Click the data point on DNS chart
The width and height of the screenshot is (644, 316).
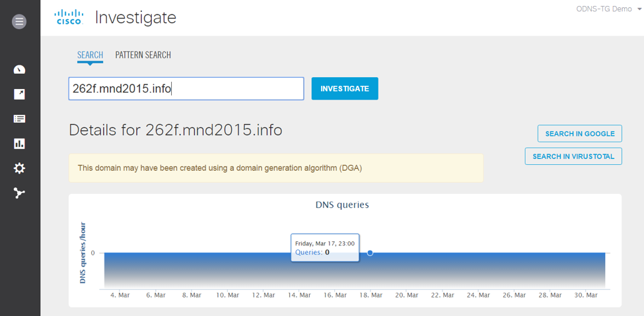[370, 253]
